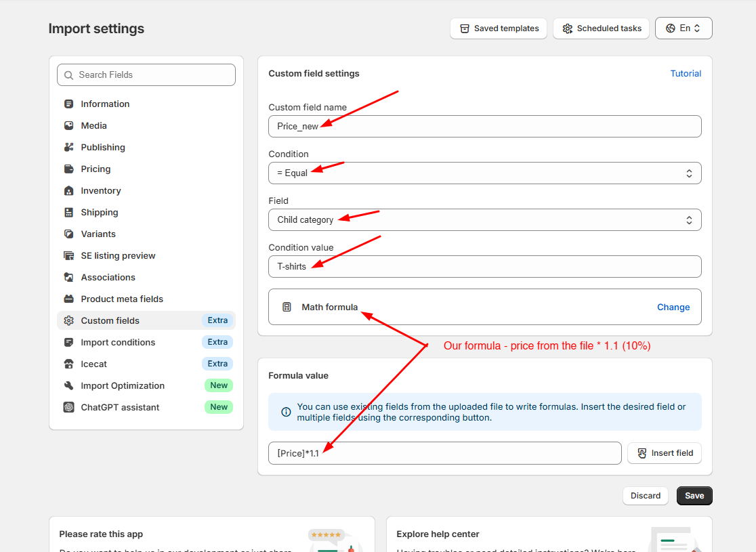Go to the Publishing section

coord(146,148)
